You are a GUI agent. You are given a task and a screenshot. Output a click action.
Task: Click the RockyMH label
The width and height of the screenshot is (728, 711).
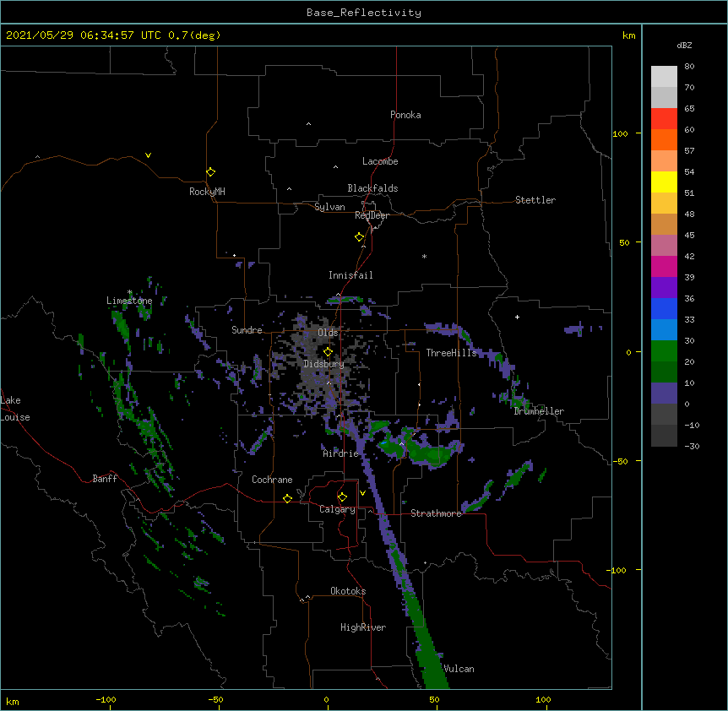(x=207, y=192)
